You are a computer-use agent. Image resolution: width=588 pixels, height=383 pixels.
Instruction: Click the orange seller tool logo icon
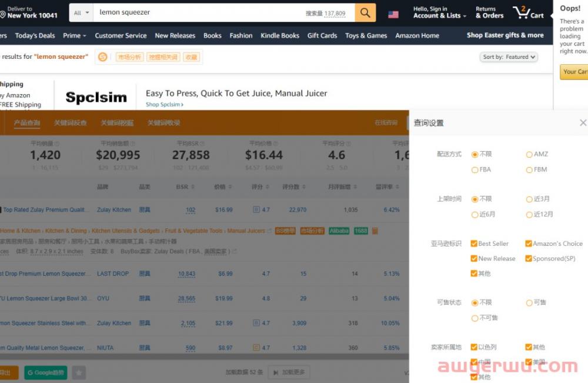point(102,57)
